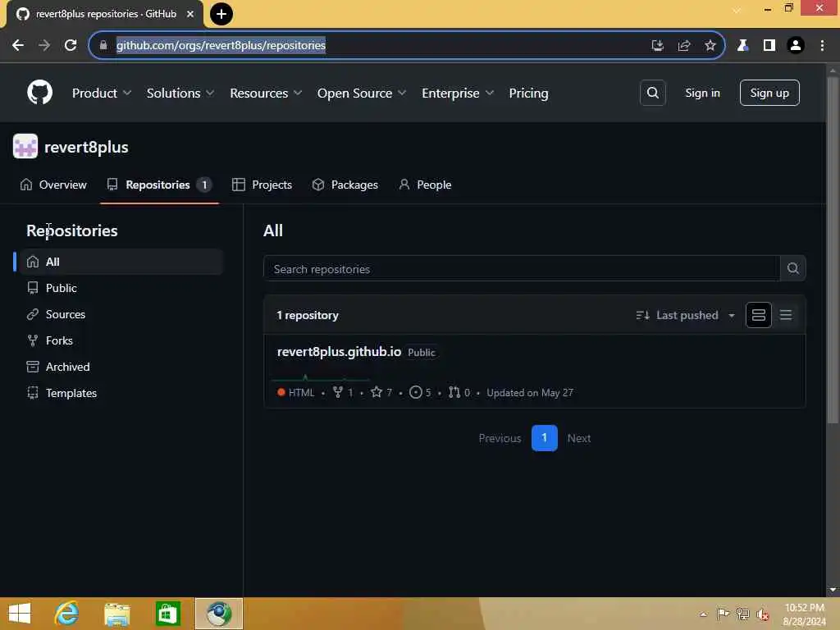Open the Last pushed sort dropdown
This screenshot has height=630, width=840.
[685, 315]
